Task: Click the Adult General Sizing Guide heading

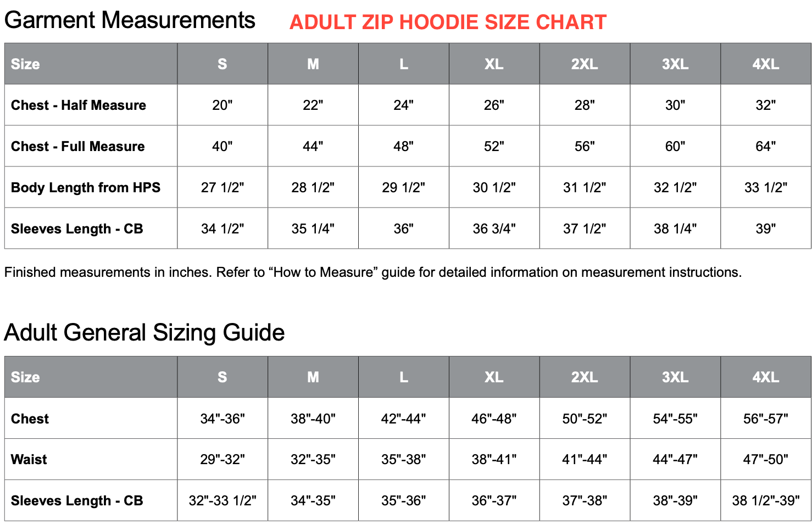Action: point(144,333)
